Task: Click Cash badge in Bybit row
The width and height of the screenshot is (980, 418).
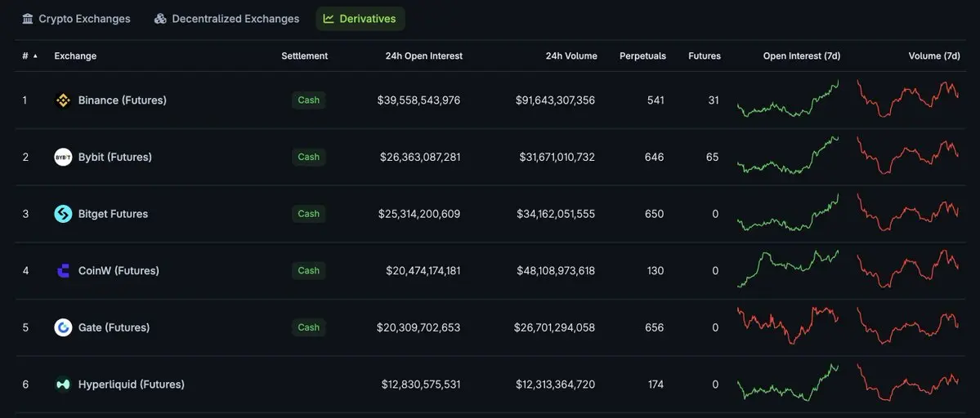Action: click(x=309, y=158)
